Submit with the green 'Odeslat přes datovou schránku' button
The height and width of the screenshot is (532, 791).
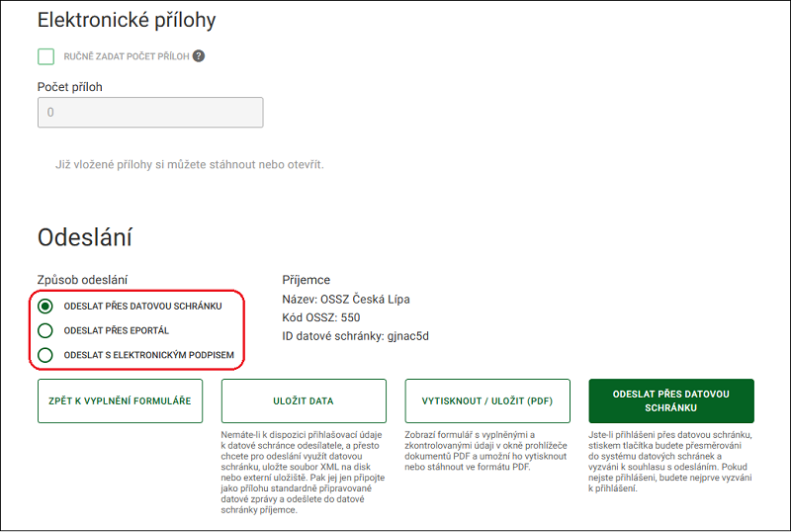tap(671, 400)
